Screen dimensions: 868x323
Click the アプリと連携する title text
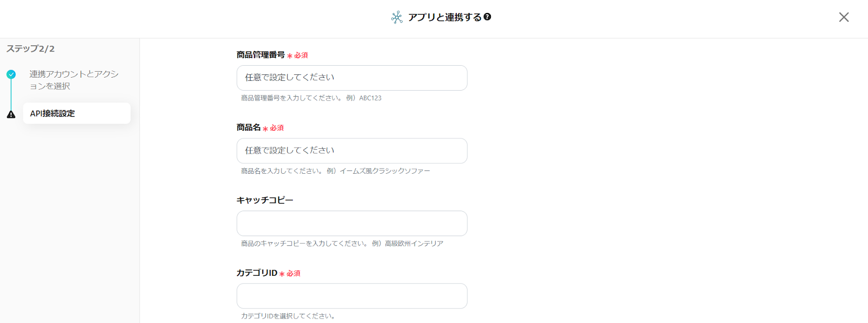click(x=444, y=17)
